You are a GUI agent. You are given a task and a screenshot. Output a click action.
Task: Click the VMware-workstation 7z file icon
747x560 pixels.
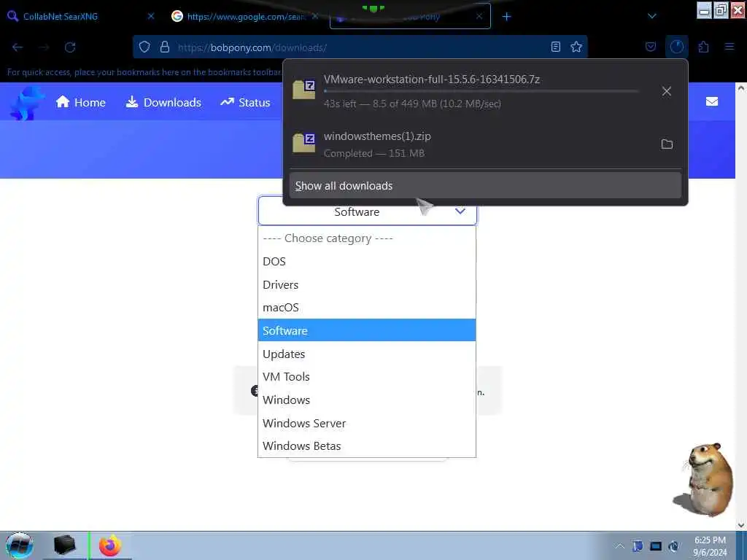click(x=303, y=89)
